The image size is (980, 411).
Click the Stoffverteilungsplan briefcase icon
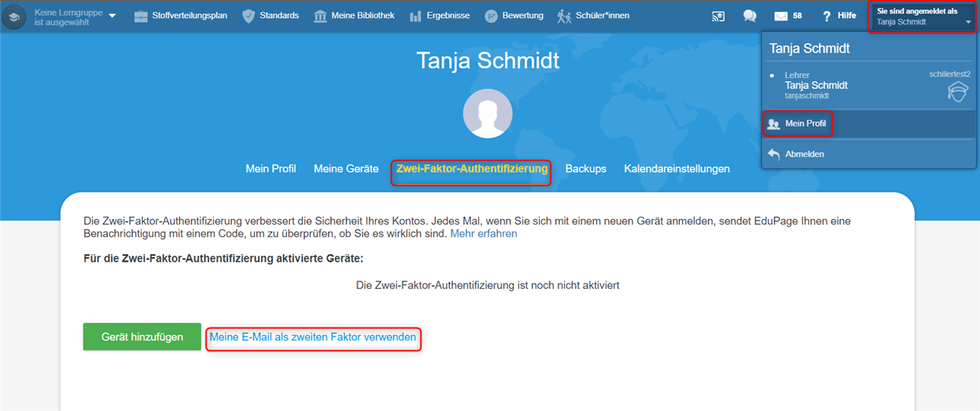pyautogui.click(x=141, y=17)
